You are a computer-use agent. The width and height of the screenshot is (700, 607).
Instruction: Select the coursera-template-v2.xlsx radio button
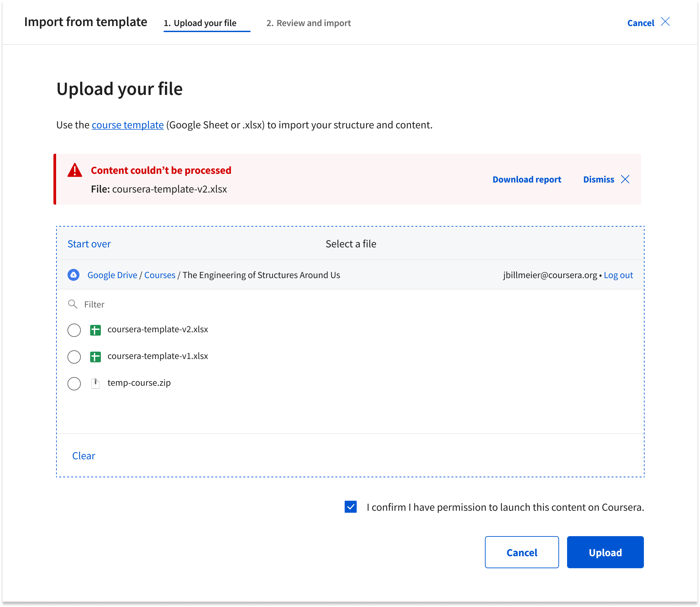coord(74,330)
